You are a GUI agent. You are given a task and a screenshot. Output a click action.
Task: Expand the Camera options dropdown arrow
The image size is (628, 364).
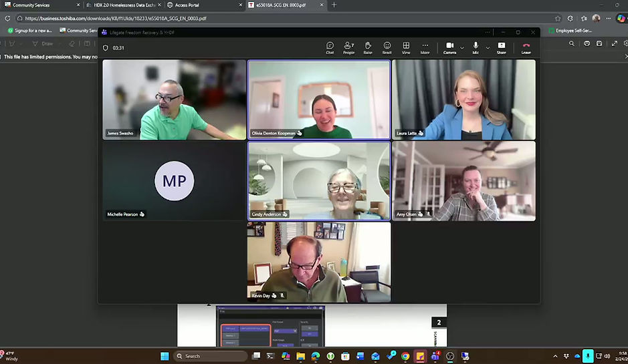click(461, 47)
